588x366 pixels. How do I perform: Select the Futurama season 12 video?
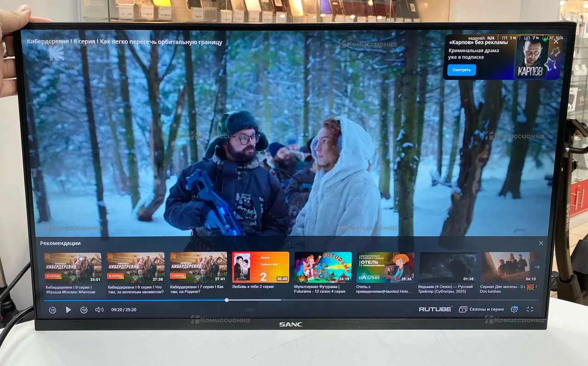(323, 268)
